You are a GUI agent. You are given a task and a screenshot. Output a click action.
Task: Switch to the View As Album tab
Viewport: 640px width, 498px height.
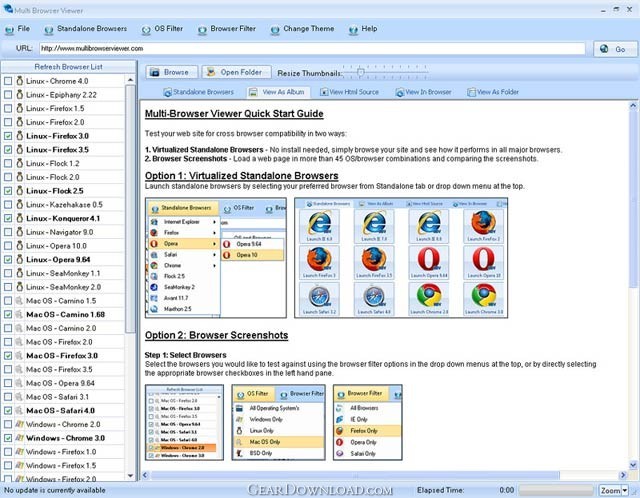(278, 92)
